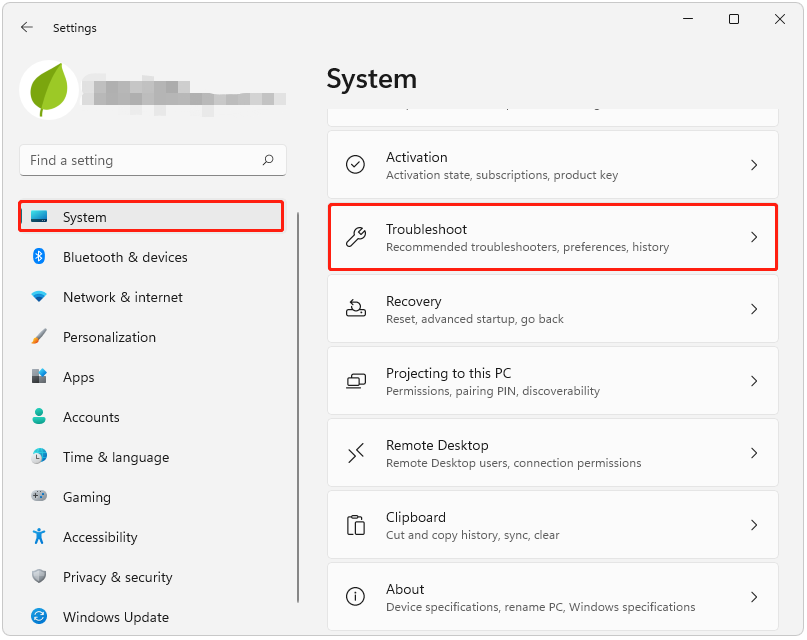Click the Personalization paintbrush icon

point(39,336)
